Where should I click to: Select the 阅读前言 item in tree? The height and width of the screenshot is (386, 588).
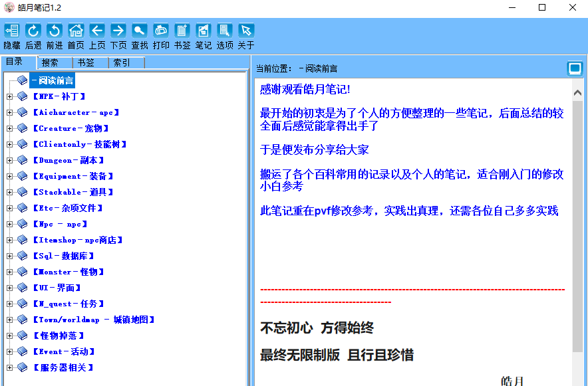[x=52, y=80]
